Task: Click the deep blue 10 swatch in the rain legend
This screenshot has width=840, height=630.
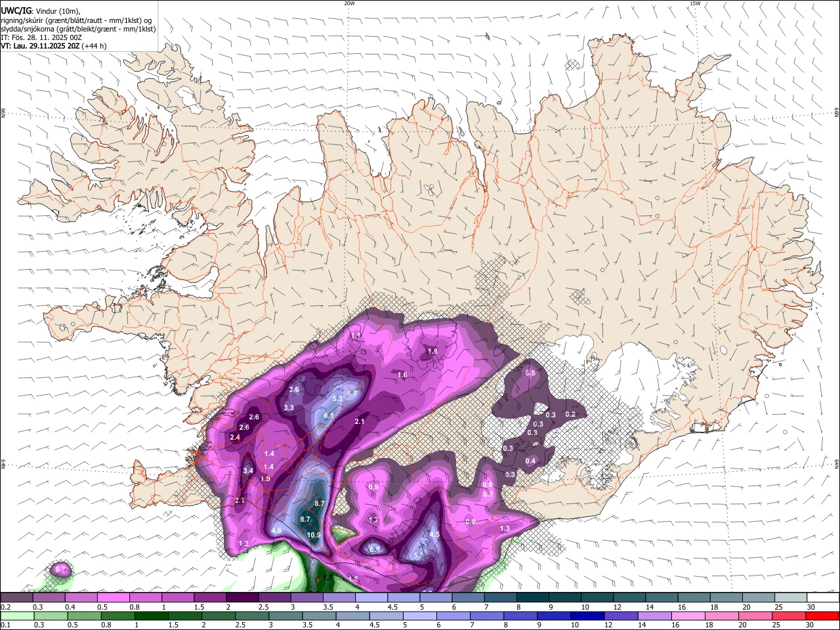Action: point(587,616)
